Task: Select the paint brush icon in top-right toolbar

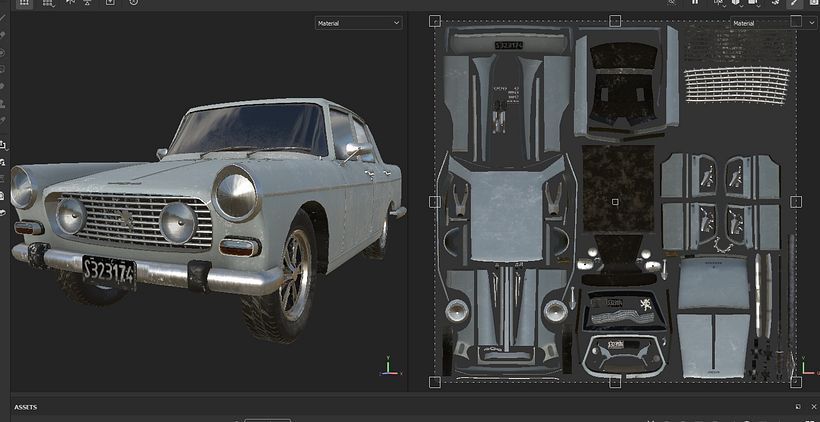Action: (x=795, y=3)
